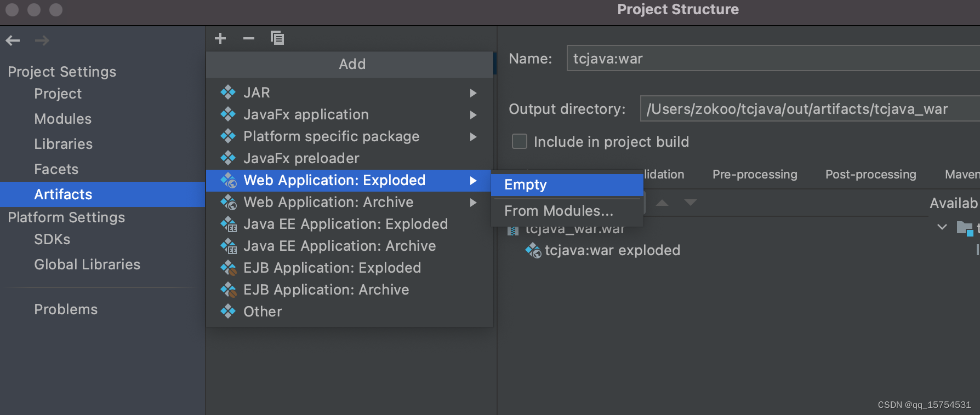Click the tcjava:war exploded artifact icon
The height and width of the screenshot is (415, 980).
tap(533, 251)
